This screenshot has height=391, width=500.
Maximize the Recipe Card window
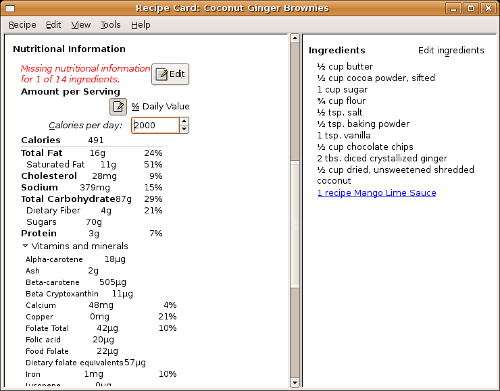pos(471,8)
